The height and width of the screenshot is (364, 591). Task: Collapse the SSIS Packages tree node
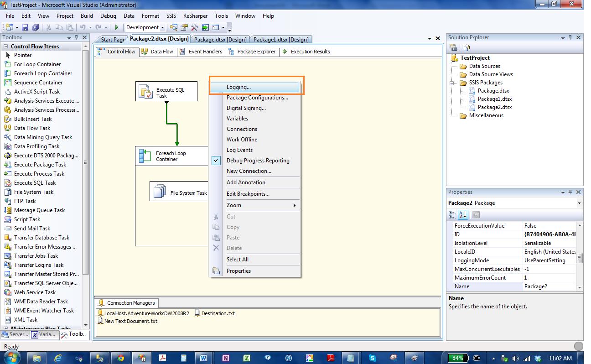[x=452, y=83]
